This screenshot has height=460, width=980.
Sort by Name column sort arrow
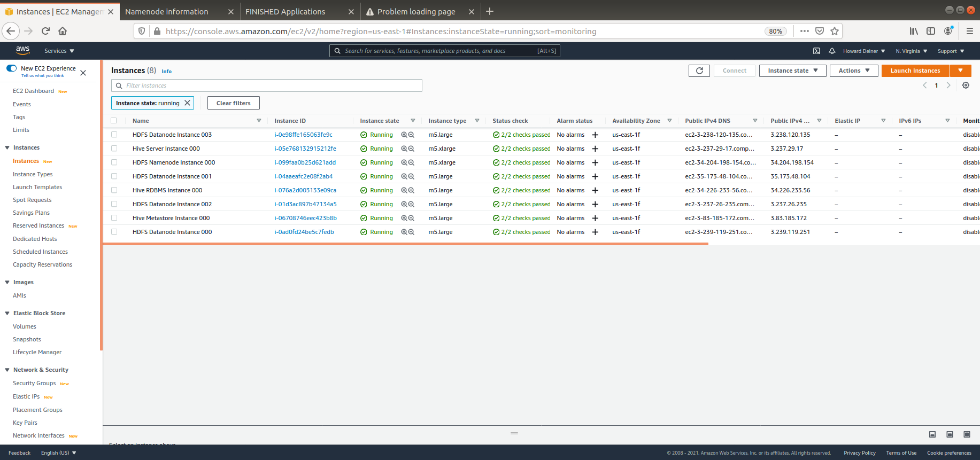tap(259, 121)
